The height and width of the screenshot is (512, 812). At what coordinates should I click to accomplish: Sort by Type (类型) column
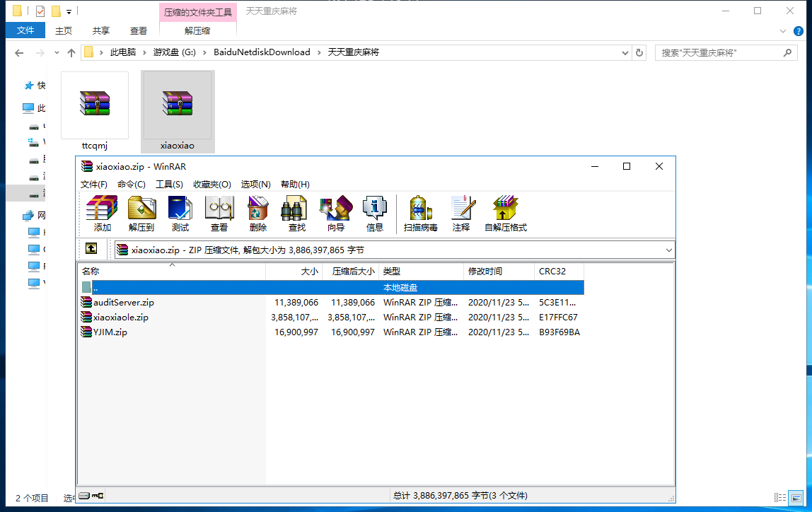[x=421, y=272]
